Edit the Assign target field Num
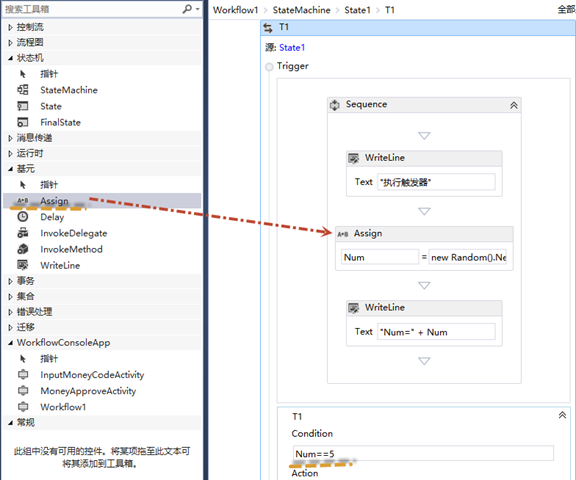This screenshot has height=480, width=576. pyautogui.click(x=380, y=257)
